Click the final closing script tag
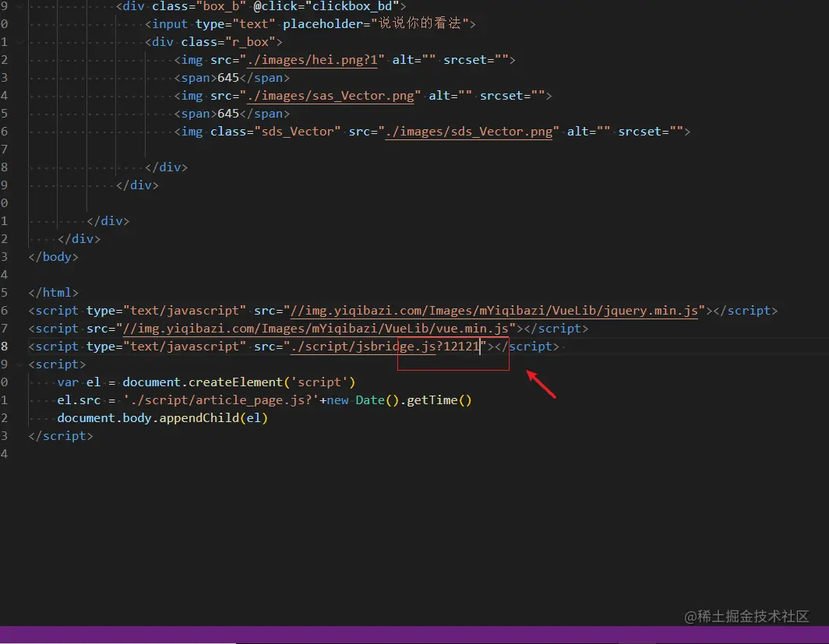This screenshot has width=829, height=644. [x=61, y=436]
